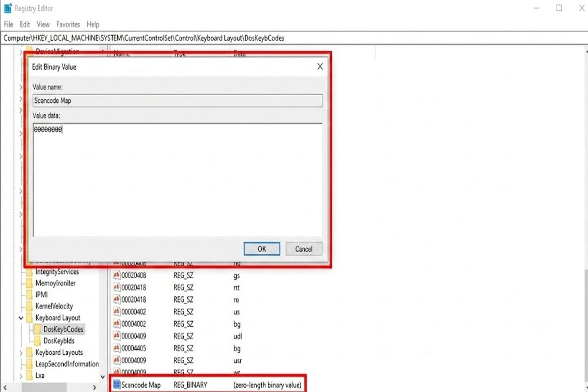Click the LeapSecondInformation folder icon
Viewport: 588px width, 392px height.
[29, 364]
